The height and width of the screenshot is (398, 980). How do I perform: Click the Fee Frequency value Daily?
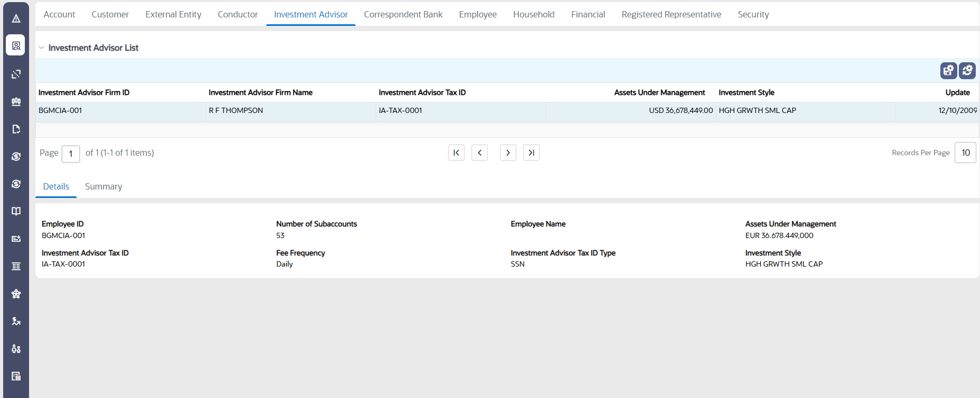point(284,264)
